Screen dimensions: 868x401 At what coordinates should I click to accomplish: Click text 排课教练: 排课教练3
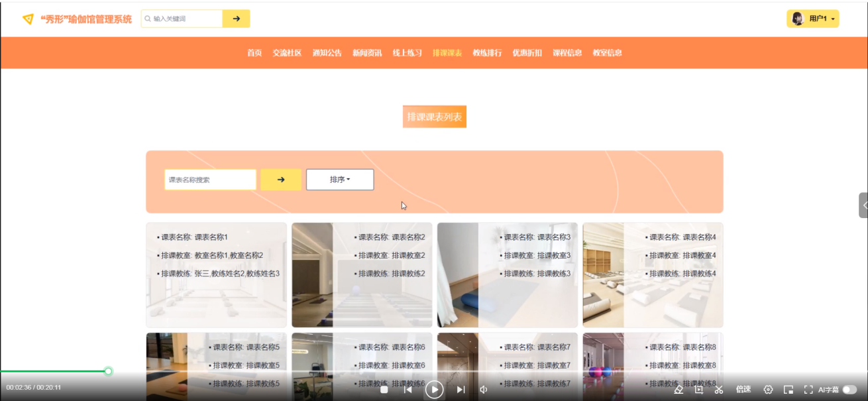[537, 273]
